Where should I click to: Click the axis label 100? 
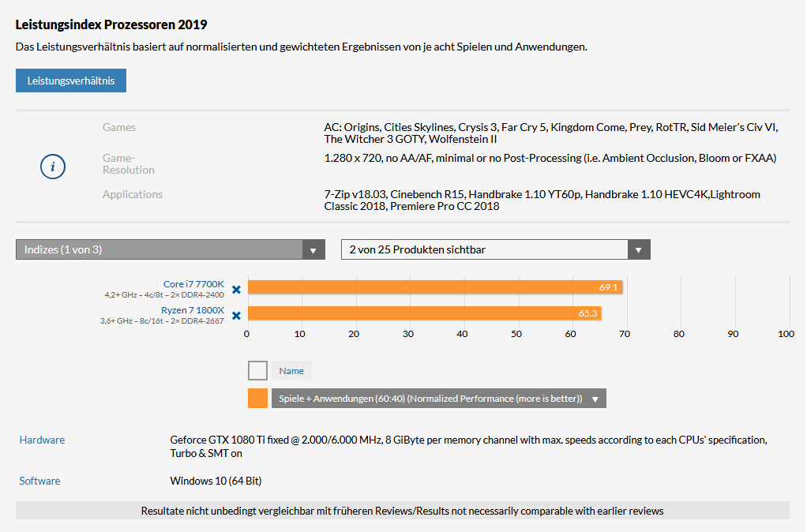click(786, 334)
